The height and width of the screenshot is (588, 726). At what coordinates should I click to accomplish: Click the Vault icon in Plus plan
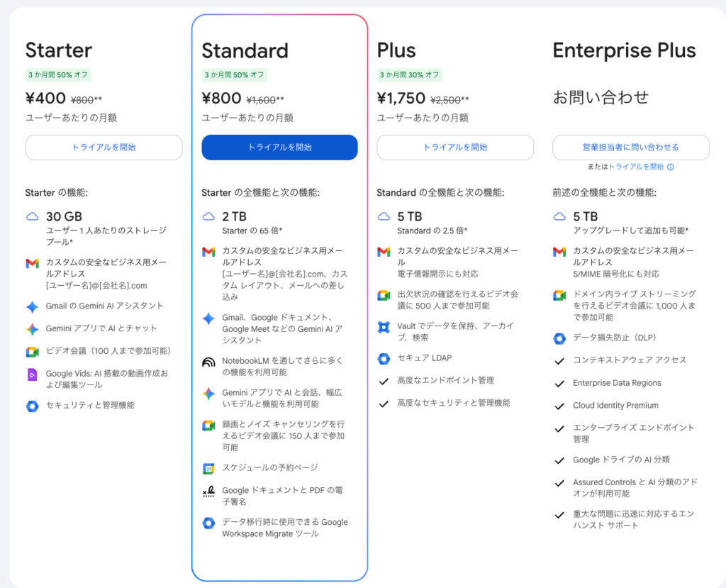point(384,327)
